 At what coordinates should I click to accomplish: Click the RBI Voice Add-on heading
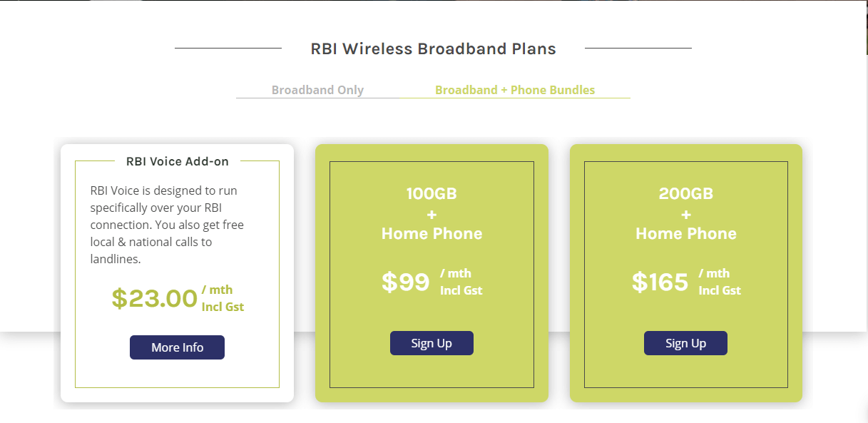coord(178,161)
